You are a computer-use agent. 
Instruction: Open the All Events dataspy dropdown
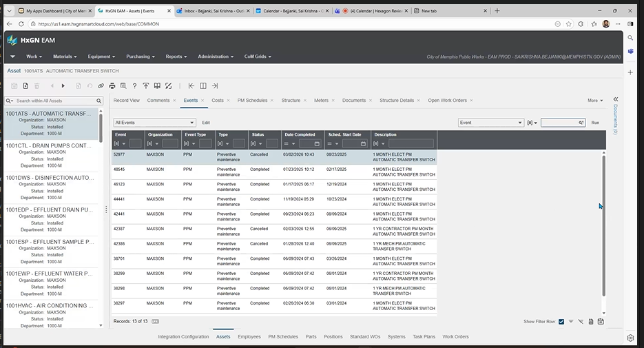(154, 122)
